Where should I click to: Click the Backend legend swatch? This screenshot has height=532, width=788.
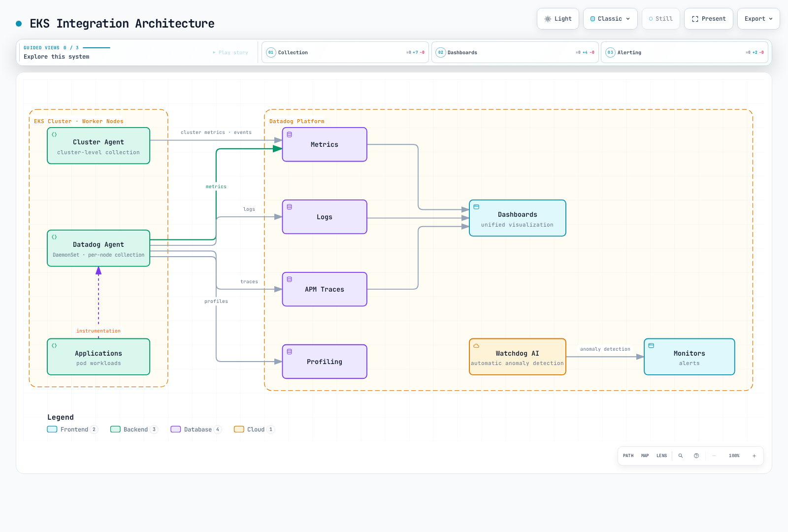[x=115, y=429]
